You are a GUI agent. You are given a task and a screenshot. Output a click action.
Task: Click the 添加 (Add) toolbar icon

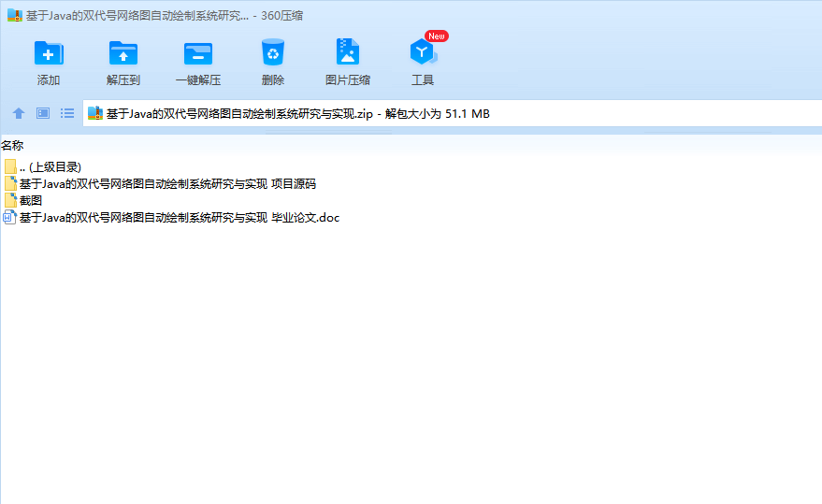tap(49, 53)
